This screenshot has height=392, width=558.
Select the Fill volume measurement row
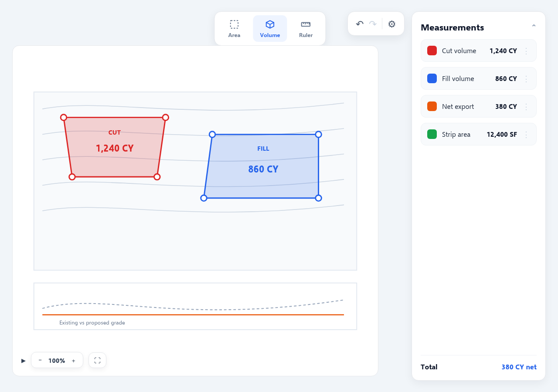479,78
